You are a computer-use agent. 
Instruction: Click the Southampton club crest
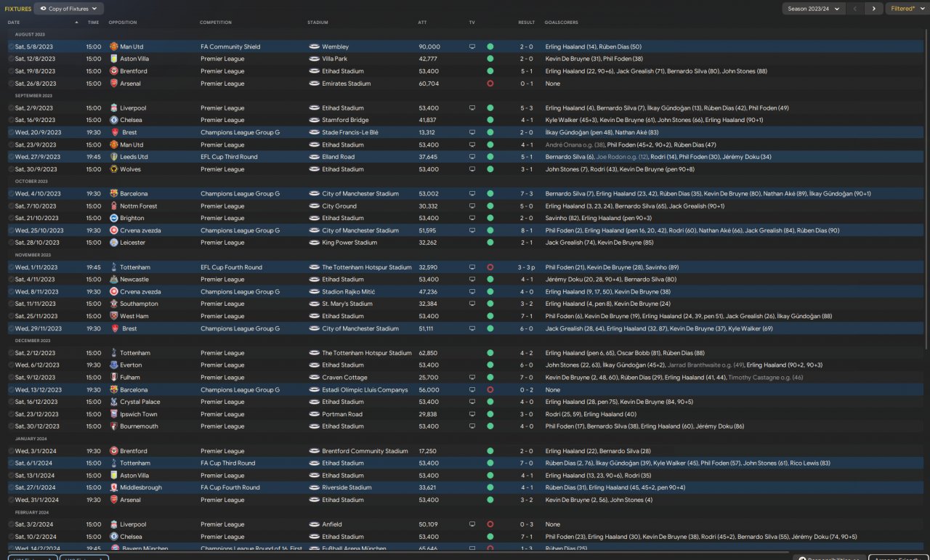click(113, 304)
